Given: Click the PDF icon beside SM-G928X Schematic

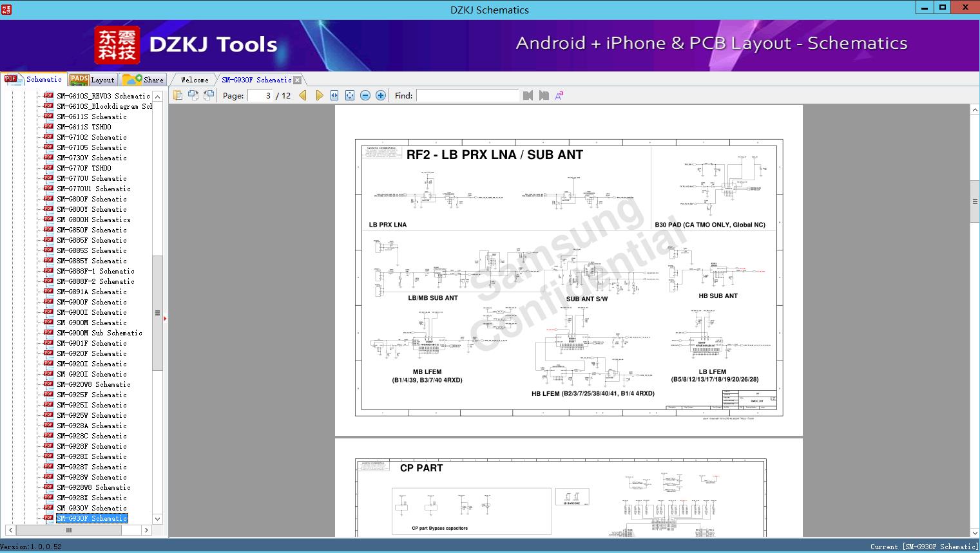Looking at the screenshot, I should tap(48, 497).
